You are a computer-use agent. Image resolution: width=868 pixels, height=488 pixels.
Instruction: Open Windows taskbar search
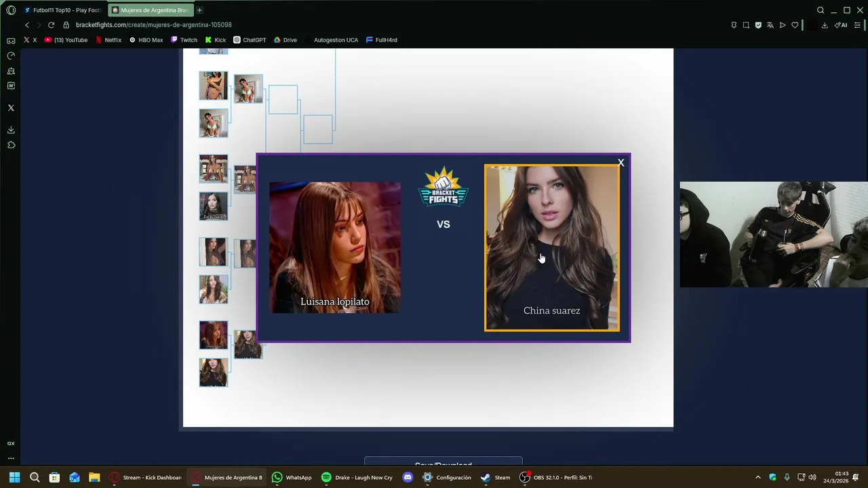35,477
